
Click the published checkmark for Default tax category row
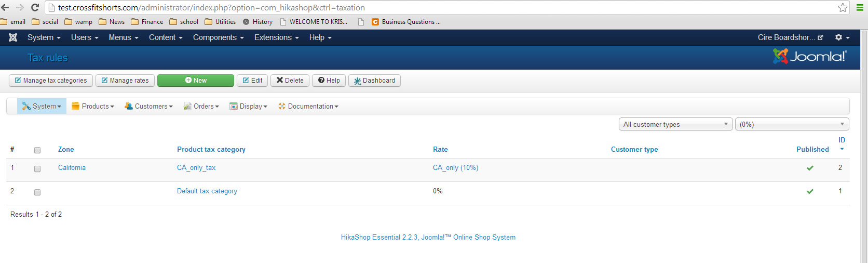pyautogui.click(x=810, y=191)
